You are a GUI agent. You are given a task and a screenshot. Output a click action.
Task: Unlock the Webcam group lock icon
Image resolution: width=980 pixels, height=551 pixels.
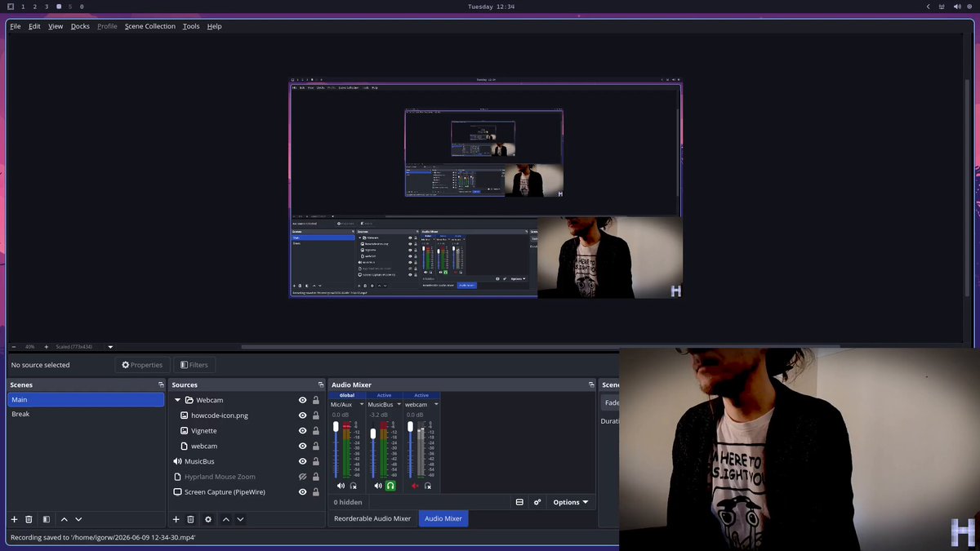click(316, 400)
